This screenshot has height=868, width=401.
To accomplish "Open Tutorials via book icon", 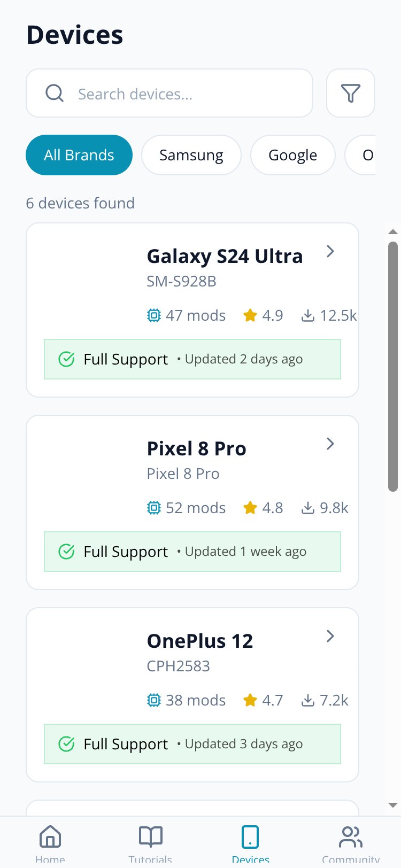I will pyautogui.click(x=151, y=836).
